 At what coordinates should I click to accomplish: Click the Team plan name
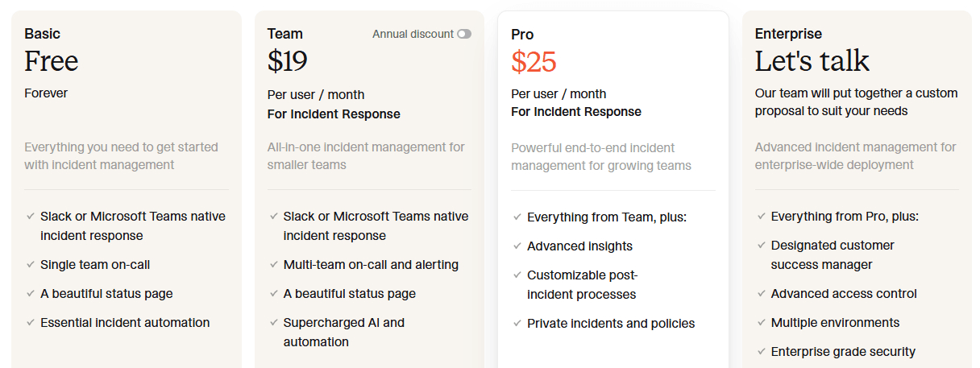(285, 34)
